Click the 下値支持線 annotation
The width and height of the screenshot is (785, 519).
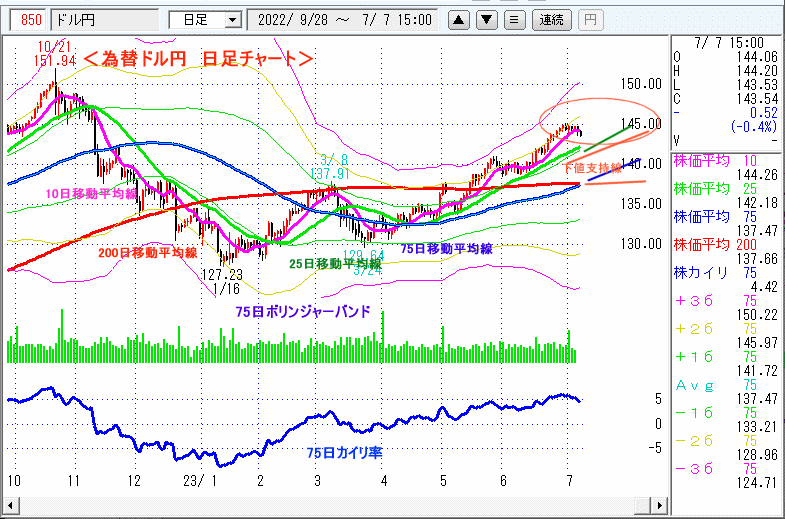[592, 168]
